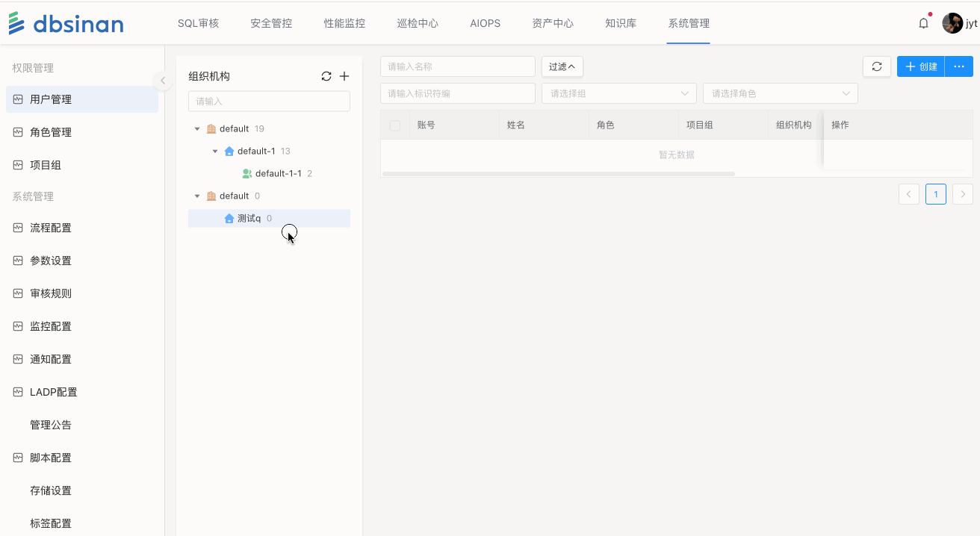Refresh the organization tree (组织机构)

click(x=326, y=76)
